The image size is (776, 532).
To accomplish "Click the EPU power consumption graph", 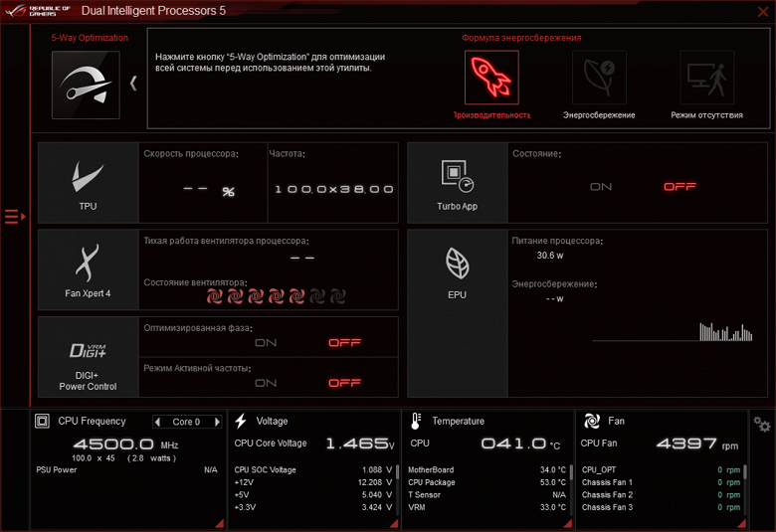I will coord(673,331).
